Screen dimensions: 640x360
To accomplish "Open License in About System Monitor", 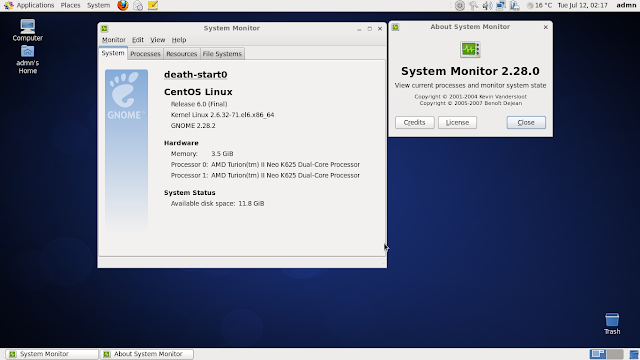I will 457,122.
